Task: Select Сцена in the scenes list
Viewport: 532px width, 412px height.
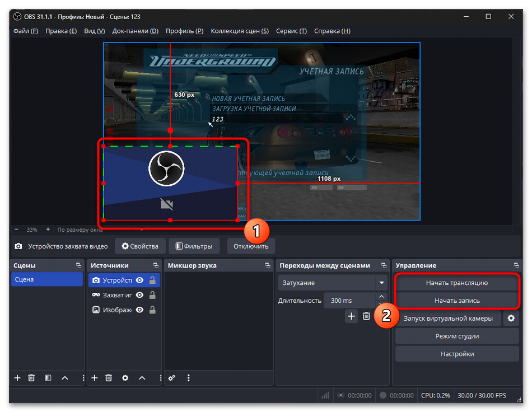Action: [47, 279]
